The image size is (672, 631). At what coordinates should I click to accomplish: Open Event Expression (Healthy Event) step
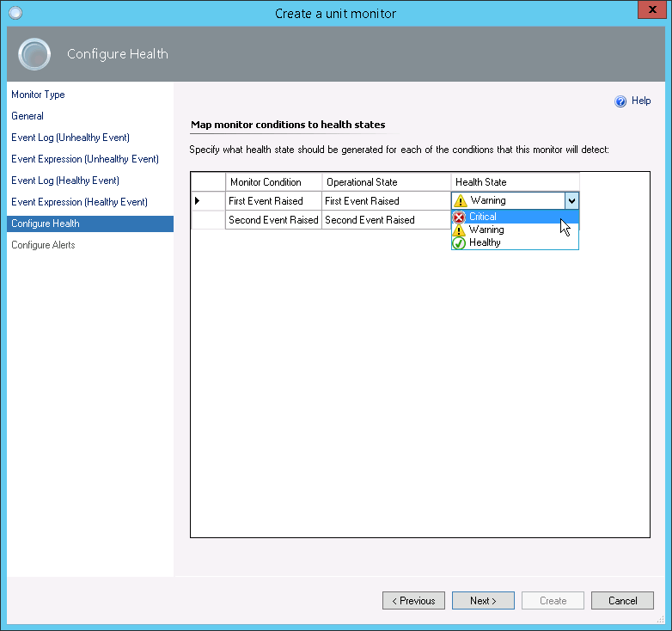(79, 202)
